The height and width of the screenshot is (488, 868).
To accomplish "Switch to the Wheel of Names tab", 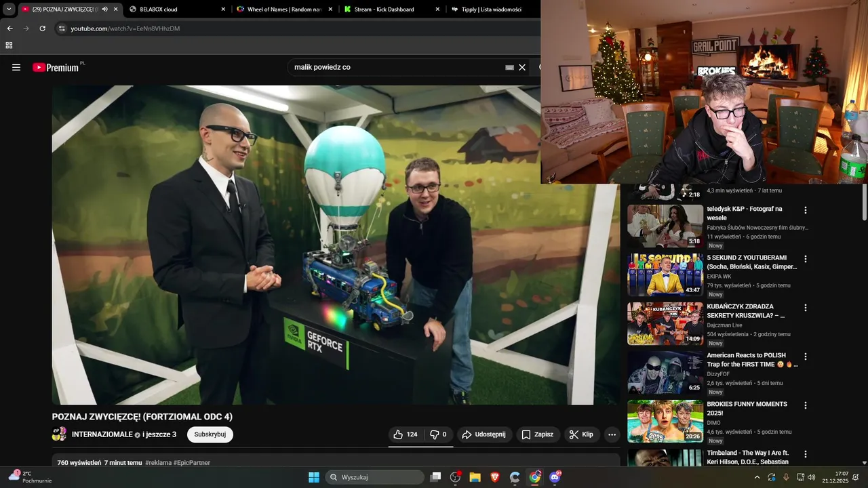I will (x=283, y=9).
